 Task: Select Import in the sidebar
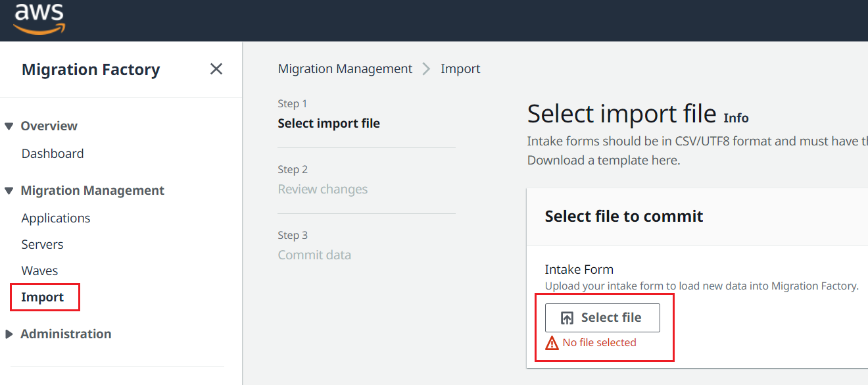point(43,297)
